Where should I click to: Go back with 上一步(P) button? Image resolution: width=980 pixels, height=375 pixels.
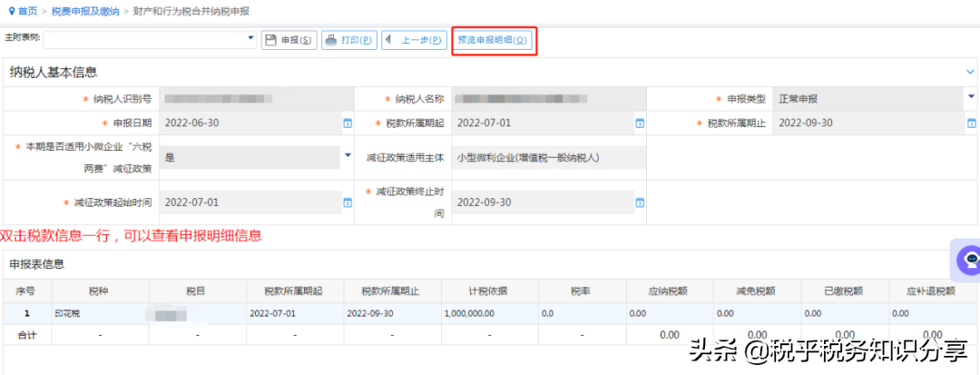(x=415, y=40)
